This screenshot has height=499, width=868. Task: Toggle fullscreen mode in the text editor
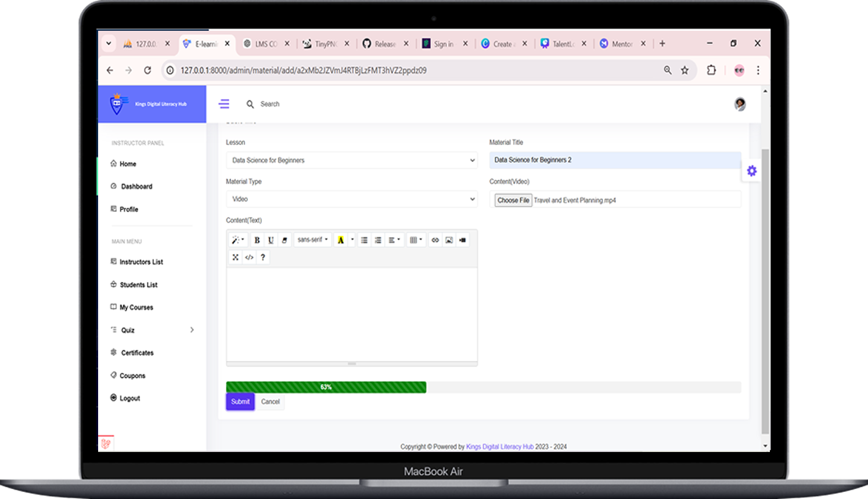[x=235, y=257]
